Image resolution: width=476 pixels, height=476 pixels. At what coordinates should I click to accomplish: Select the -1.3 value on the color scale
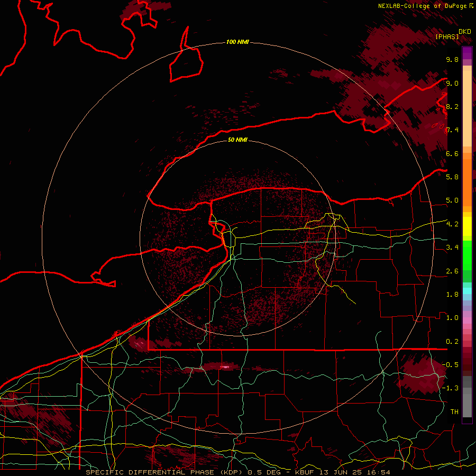450,388
